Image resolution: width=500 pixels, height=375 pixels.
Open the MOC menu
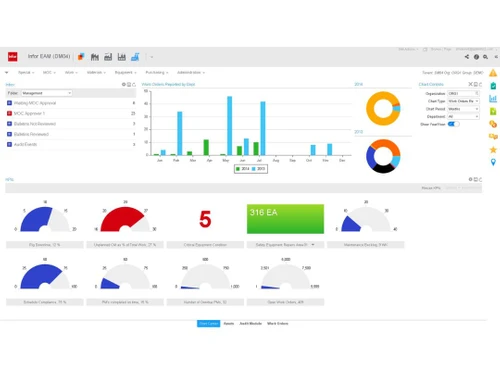(x=49, y=72)
